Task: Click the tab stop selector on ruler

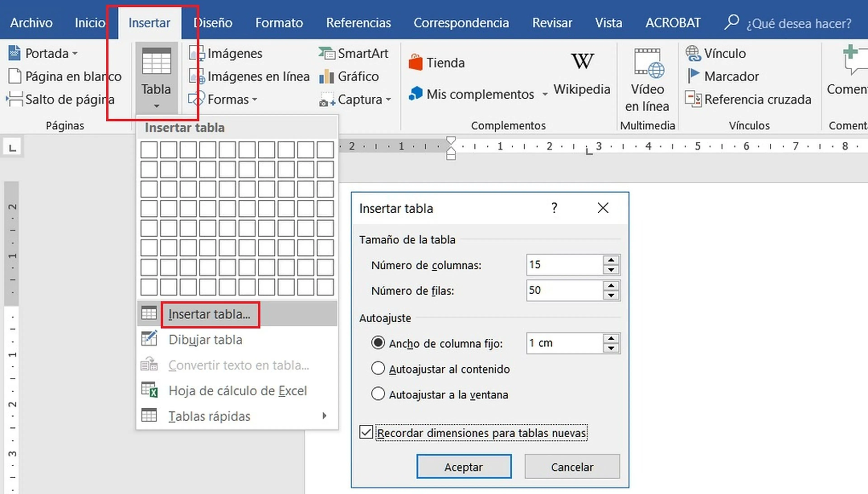Action: click(x=12, y=147)
